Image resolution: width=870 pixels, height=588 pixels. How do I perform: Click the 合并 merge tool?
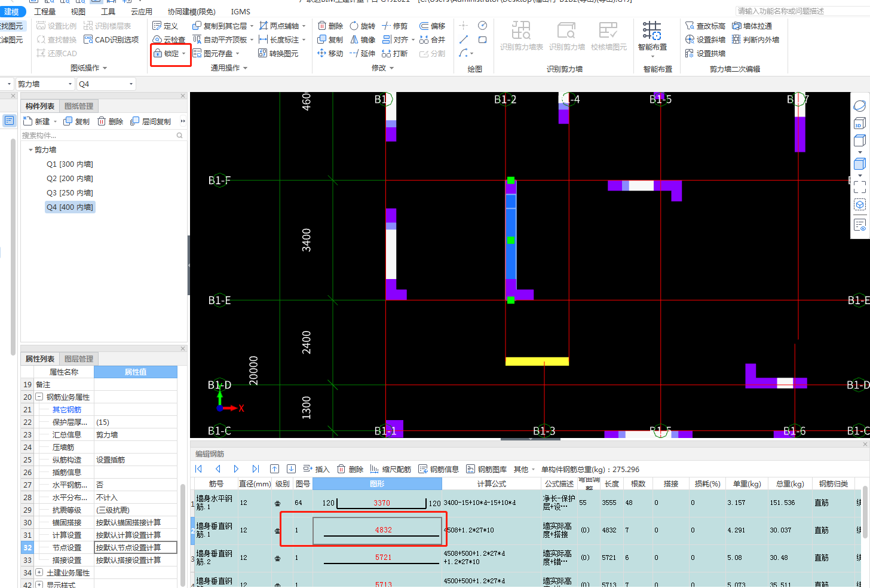433,39
